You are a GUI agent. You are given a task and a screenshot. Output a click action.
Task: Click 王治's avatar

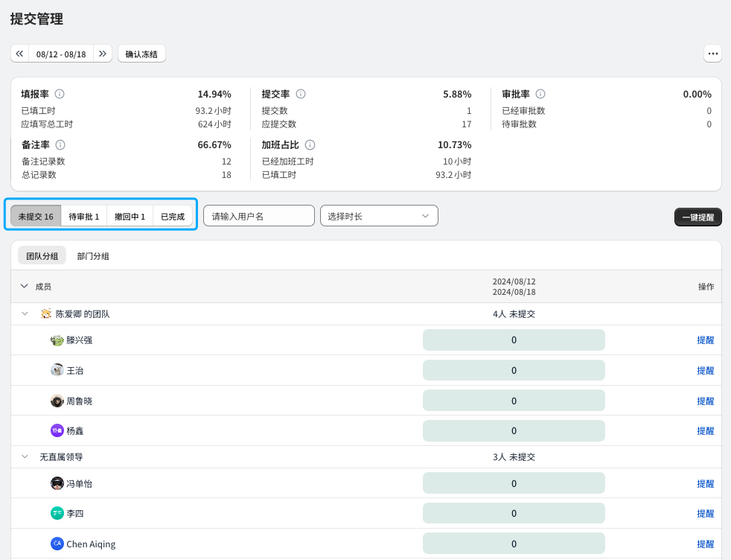tap(57, 370)
